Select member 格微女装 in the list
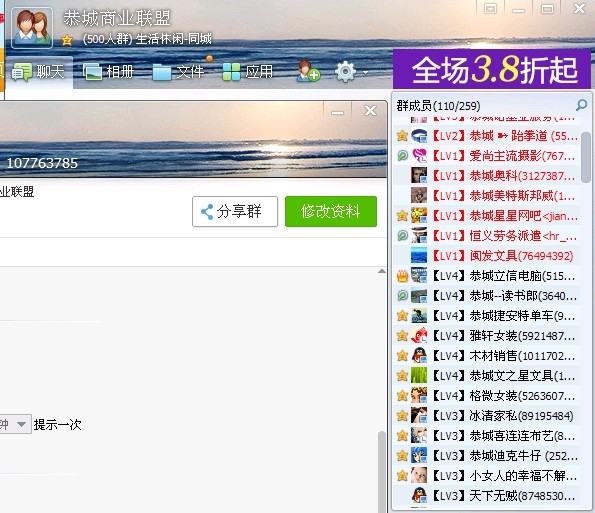 (487, 396)
